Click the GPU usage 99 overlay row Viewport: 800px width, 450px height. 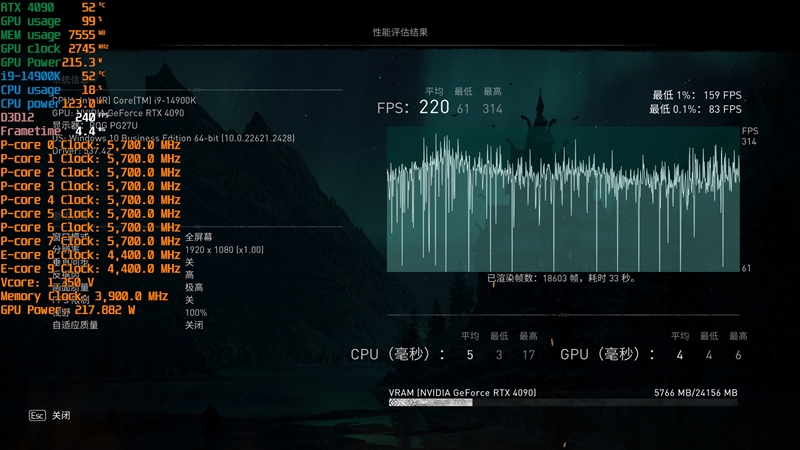pyautogui.click(x=52, y=21)
